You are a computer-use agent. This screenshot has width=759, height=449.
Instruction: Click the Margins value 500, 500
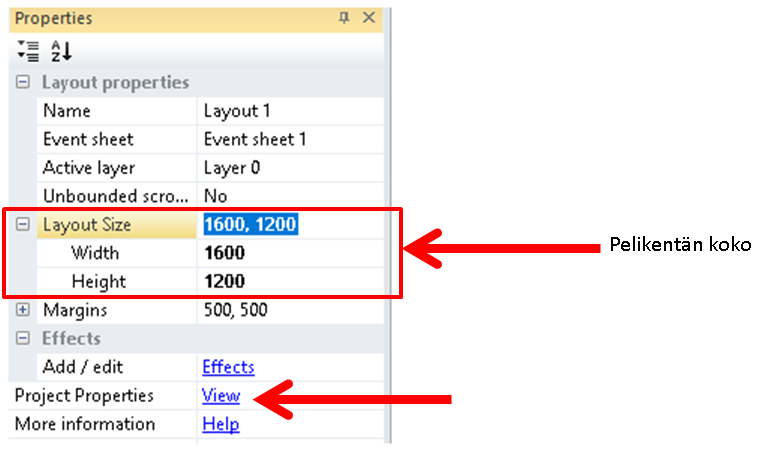pyautogui.click(x=290, y=311)
